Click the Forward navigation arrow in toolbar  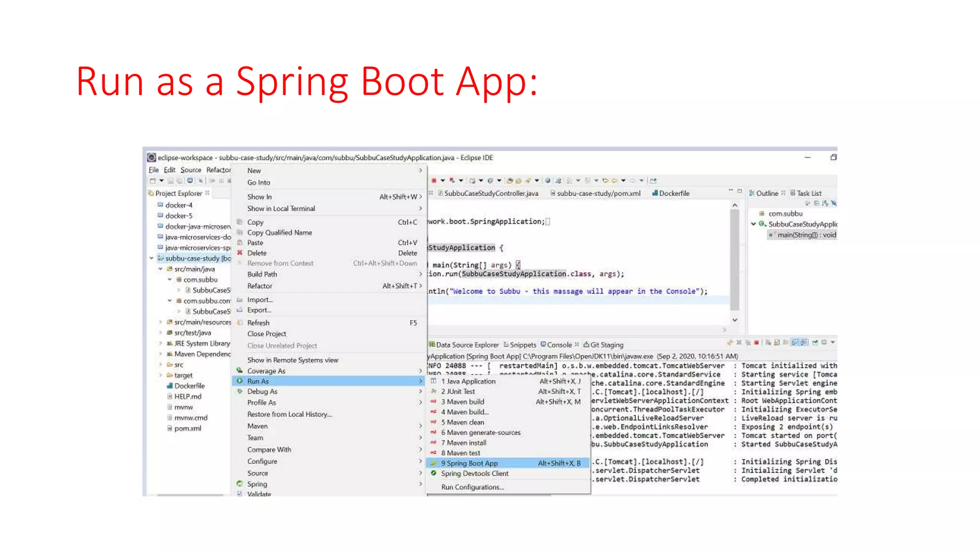pos(632,181)
